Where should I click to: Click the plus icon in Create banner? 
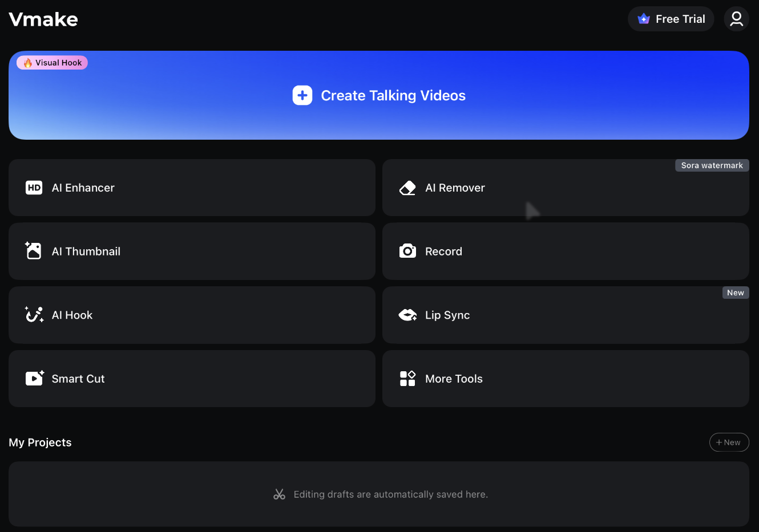pos(302,95)
